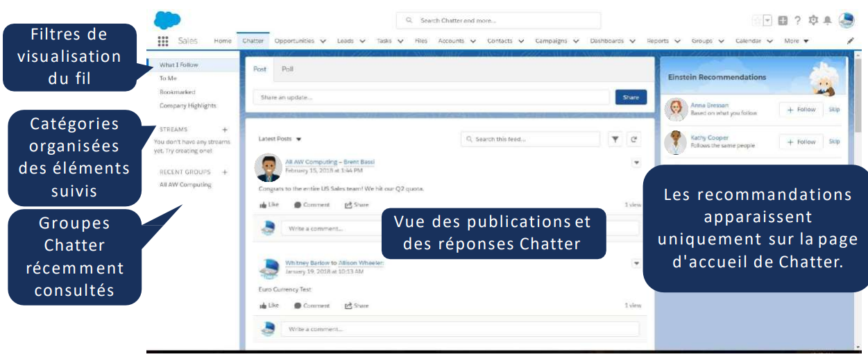868x359 pixels.
Task: Switch to the Poll tab
Action: click(x=287, y=69)
